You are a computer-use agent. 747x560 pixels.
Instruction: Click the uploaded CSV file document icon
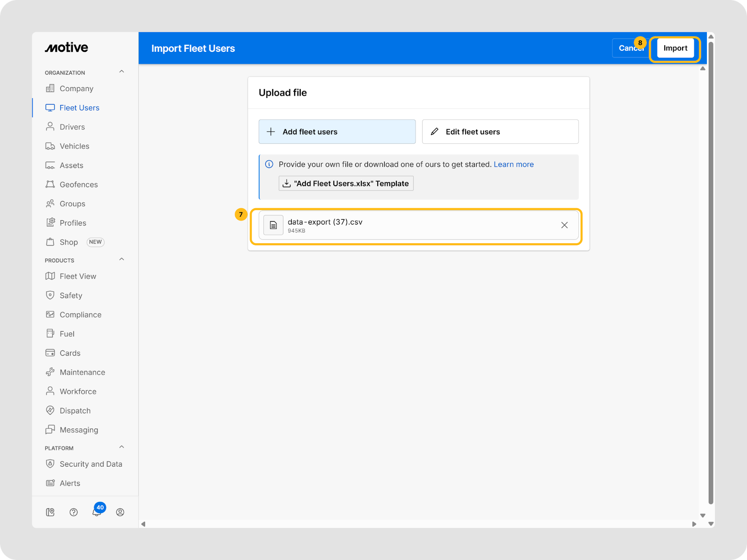coord(274,225)
